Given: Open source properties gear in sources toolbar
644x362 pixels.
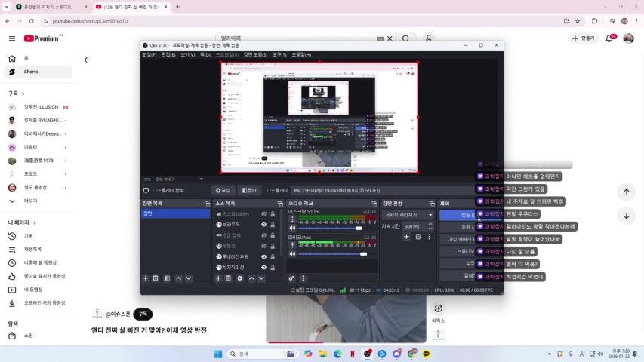Looking at the screenshot, I should pos(240,278).
